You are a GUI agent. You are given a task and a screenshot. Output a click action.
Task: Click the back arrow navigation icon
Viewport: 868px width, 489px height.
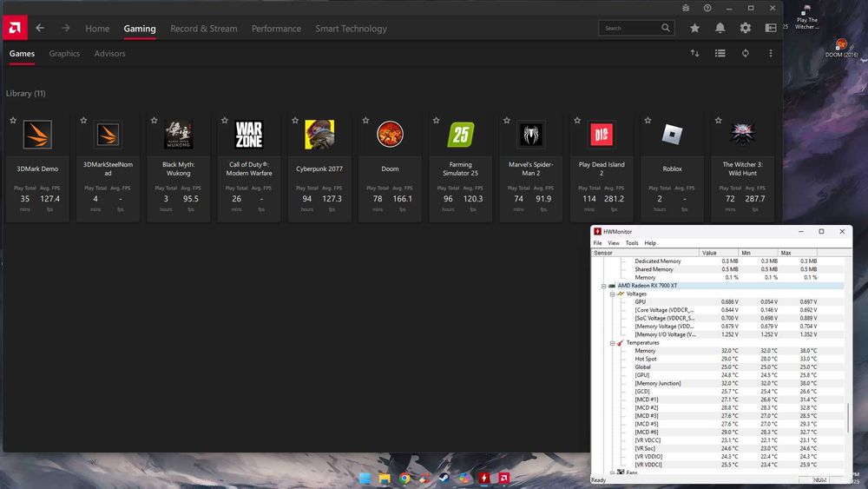click(x=40, y=28)
